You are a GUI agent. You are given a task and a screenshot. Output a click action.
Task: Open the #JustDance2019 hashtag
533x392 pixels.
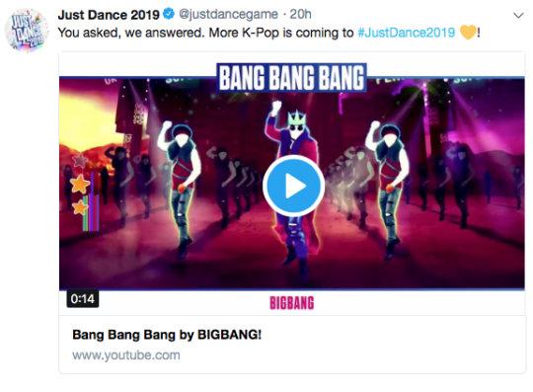407,33
